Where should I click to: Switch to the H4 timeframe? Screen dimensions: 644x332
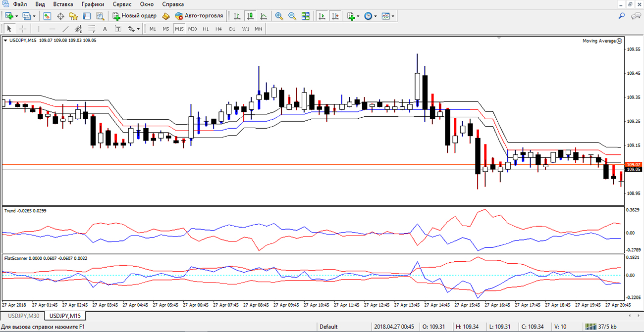coord(218,29)
